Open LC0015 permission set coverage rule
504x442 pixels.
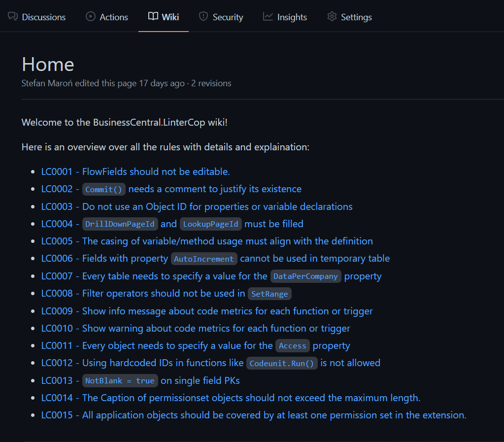[253, 415]
